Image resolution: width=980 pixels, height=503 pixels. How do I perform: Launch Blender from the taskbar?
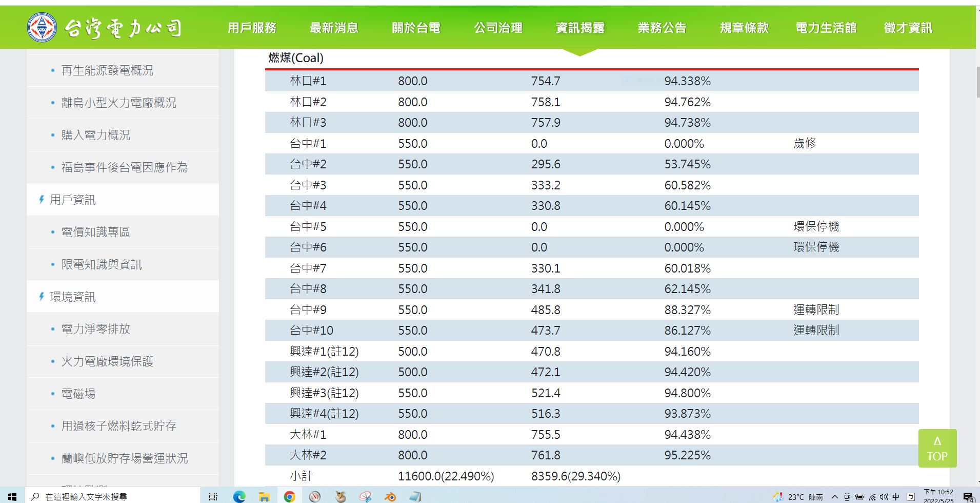click(x=390, y=496)
